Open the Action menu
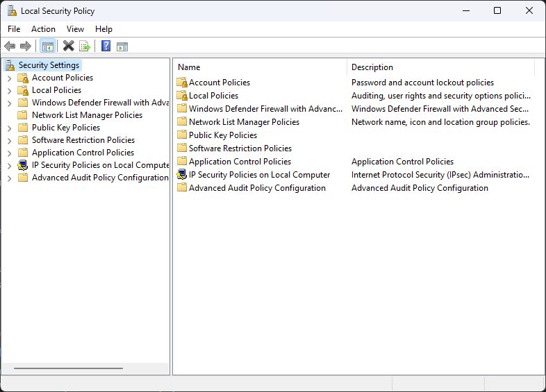The image size is (546, 392). click(43, 29)
